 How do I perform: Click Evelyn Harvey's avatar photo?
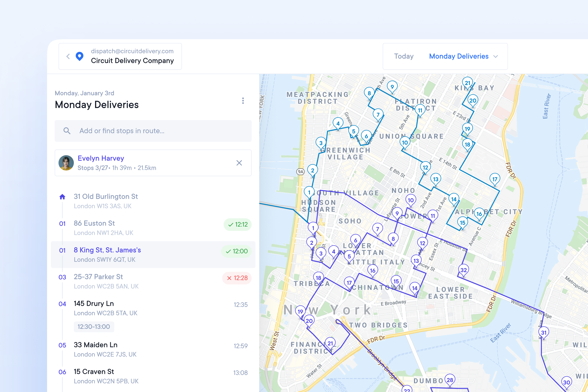tap(66, 163)
